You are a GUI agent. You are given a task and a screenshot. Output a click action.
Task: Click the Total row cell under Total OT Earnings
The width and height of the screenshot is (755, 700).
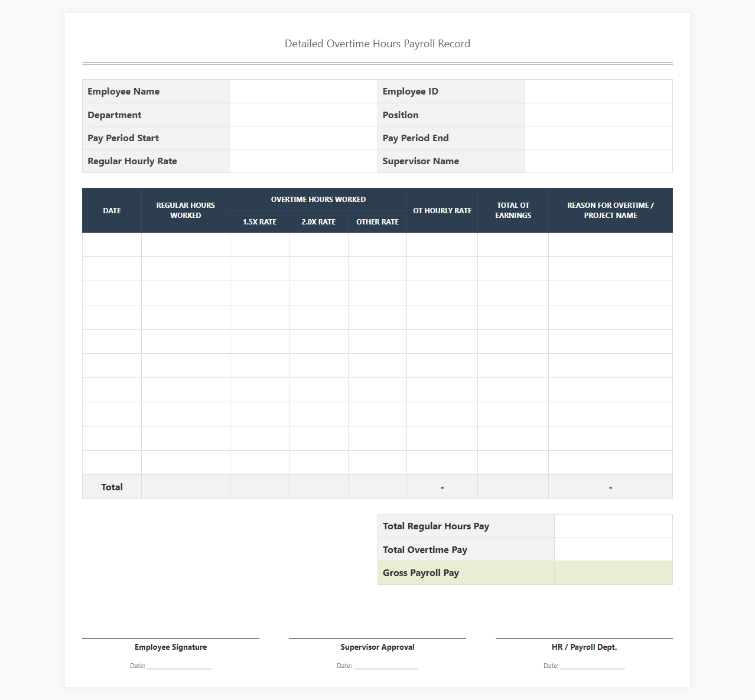tap(513, 487)
